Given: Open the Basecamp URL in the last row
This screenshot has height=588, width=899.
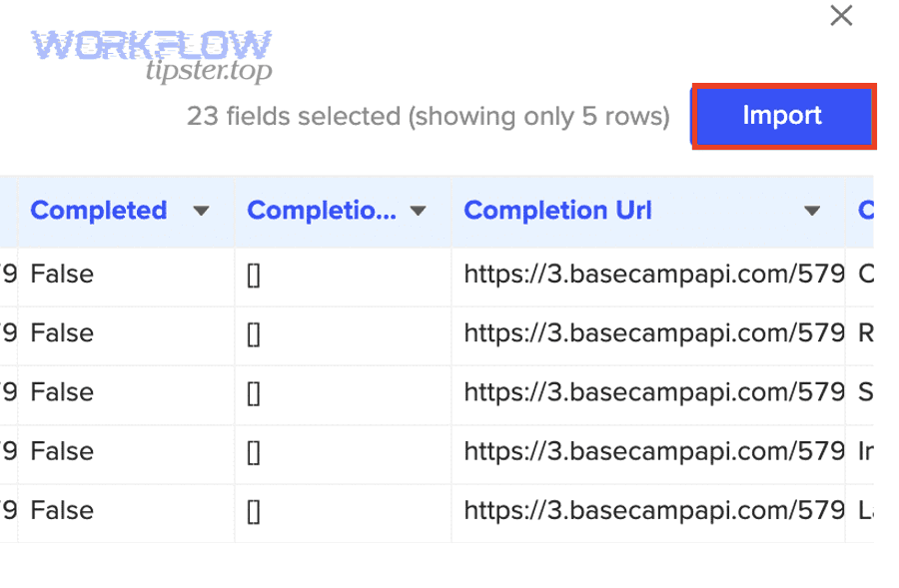Looking at the screenshot, I should click(651, 510).
